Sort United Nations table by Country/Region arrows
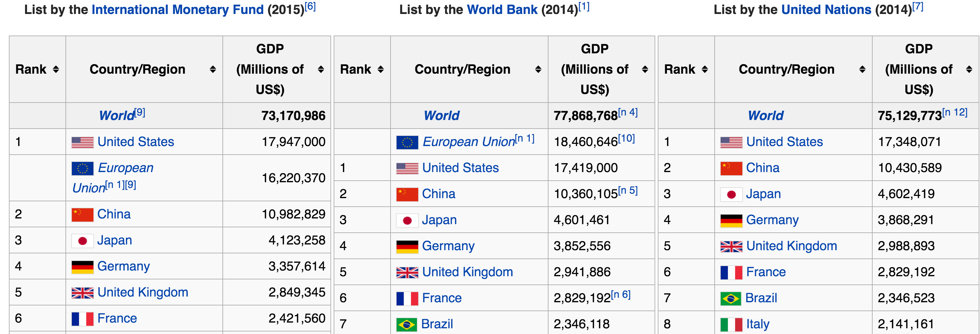 [862, 70]
